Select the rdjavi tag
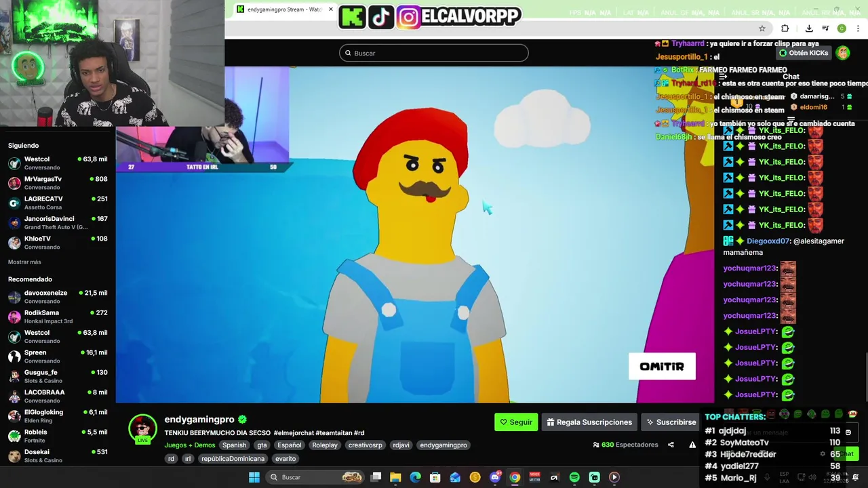This screenshot has width=868, height=488. coord(401,445)
